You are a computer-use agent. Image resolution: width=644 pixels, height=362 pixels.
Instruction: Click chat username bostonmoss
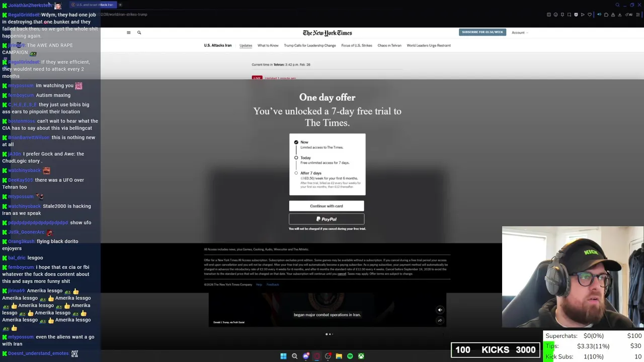tap(22, 121)
